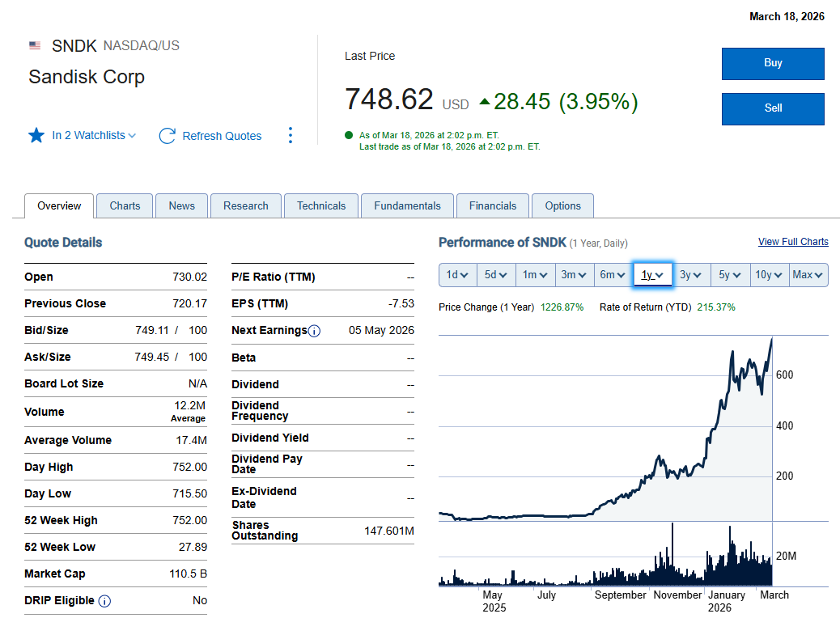840x618 pixels.
Task: Click the Open value 730.02
Action: pos(189,277)
